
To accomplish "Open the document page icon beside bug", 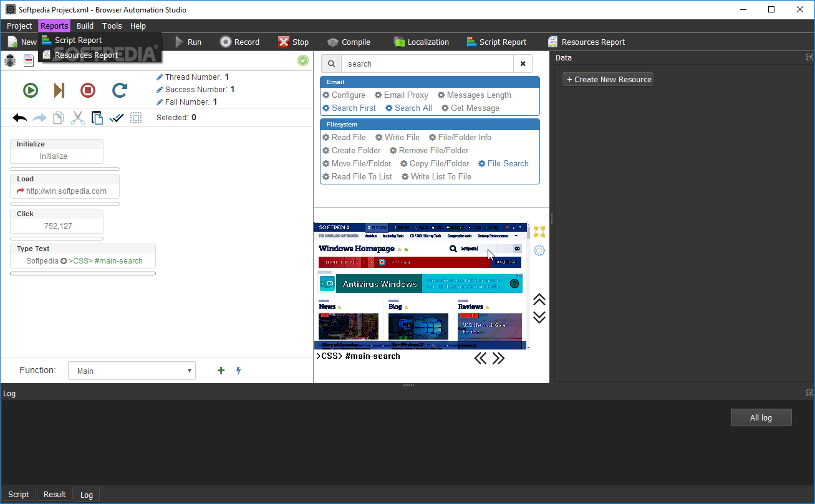I will point(29,60).
